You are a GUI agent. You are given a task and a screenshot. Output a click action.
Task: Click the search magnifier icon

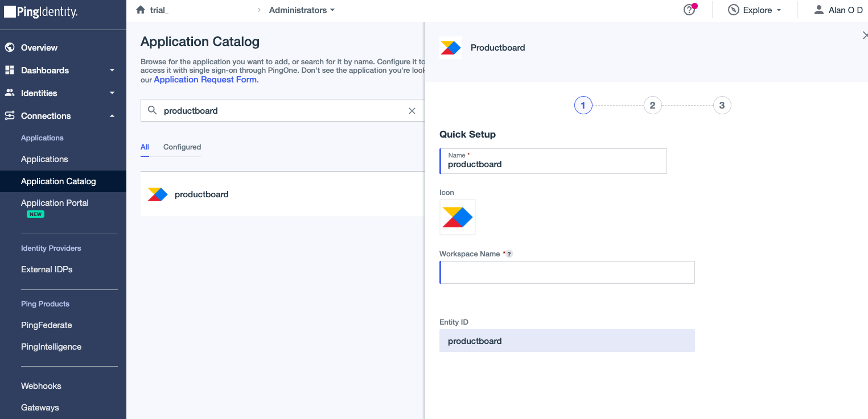click(x=152, y=110)
